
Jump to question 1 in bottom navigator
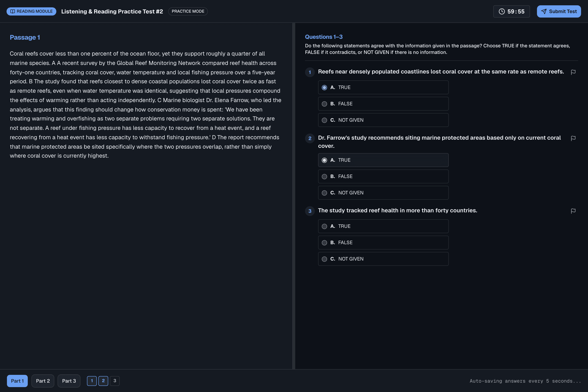(x=92, y=381)
